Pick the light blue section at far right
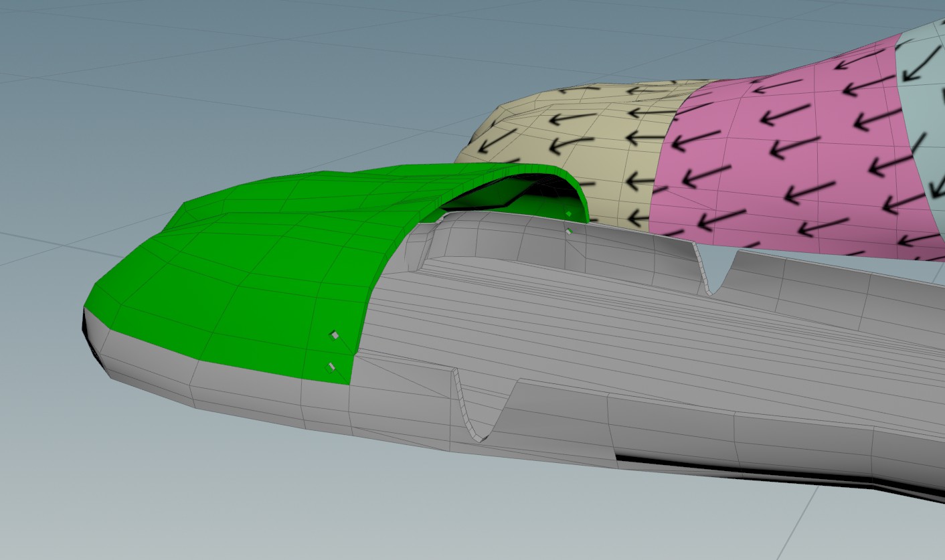The image size is (945, 560). pos(927,120)
